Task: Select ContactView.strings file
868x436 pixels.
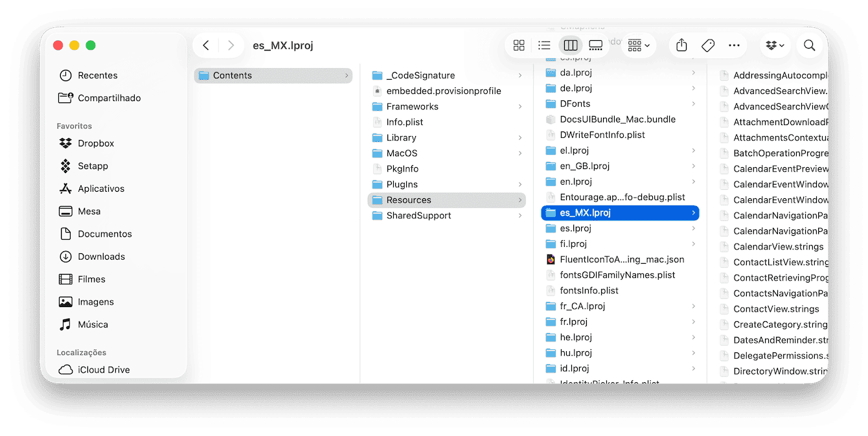Action: [x=772, y=309]
